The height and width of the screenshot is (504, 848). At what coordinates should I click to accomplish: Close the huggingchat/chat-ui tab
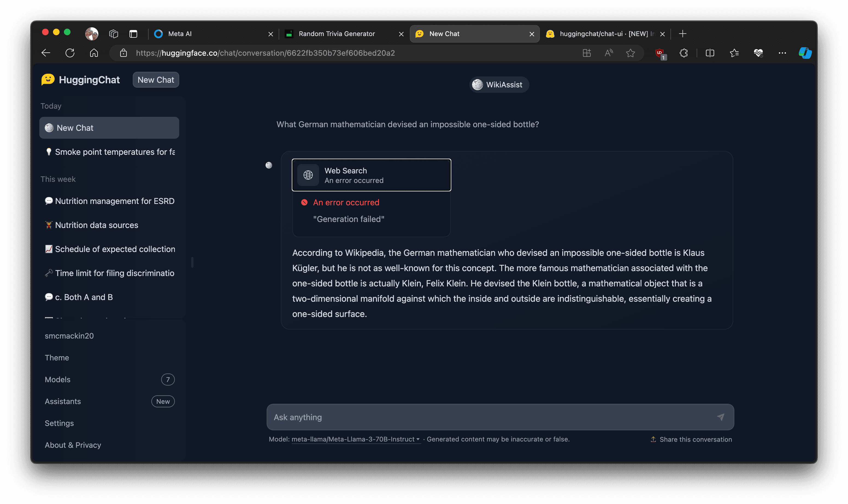[662, 34]
